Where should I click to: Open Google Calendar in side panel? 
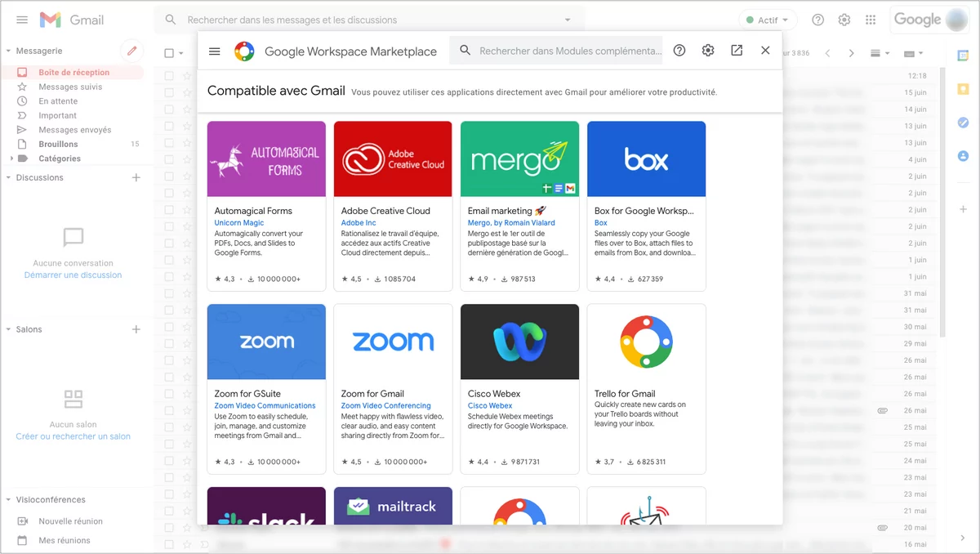963,56
